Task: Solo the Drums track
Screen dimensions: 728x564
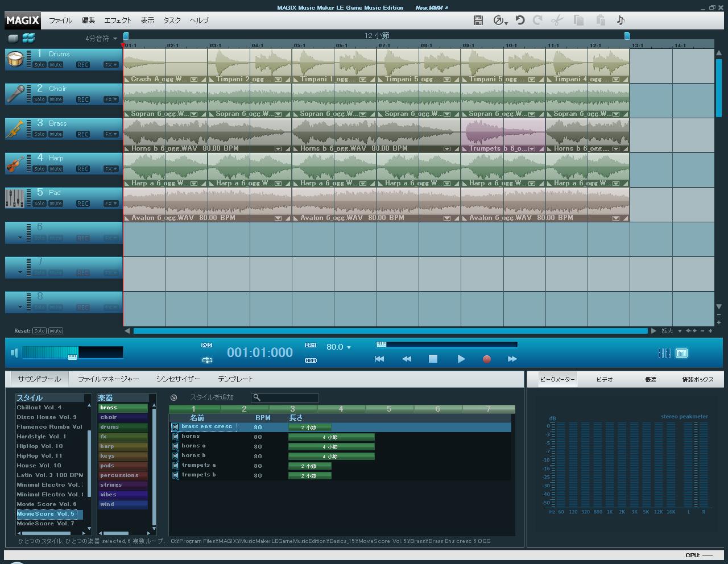Action: (x=39, y=65)
